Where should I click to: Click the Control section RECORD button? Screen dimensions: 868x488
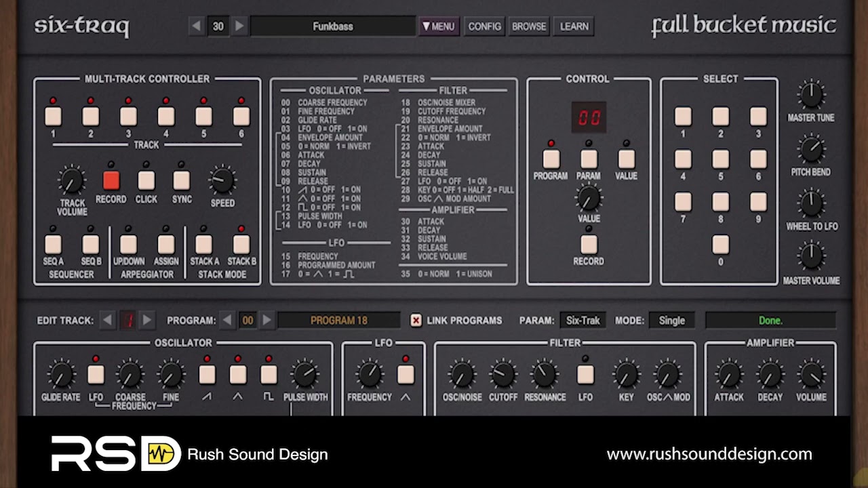589,244
